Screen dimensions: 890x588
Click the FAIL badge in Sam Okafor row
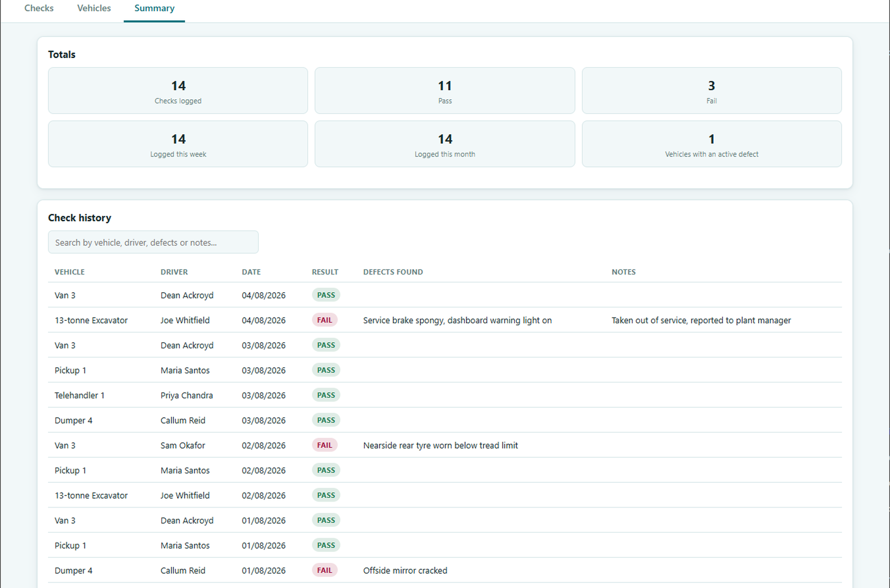324,445
